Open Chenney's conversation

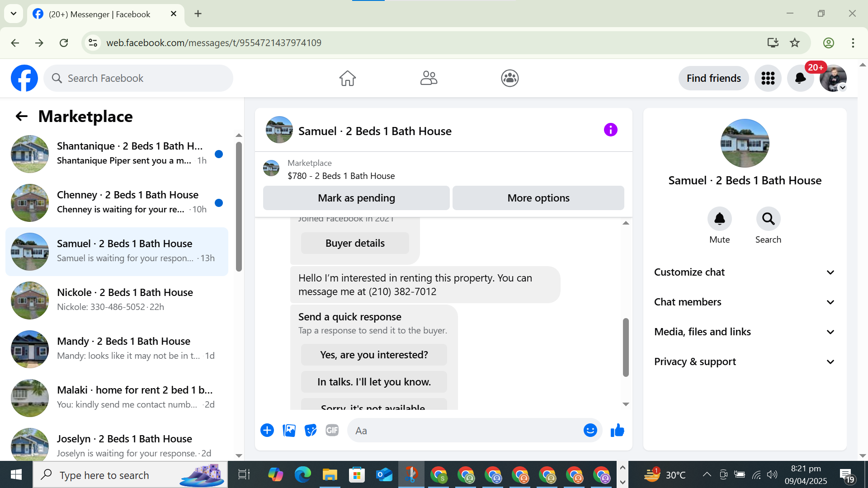(x=117, y=202)
